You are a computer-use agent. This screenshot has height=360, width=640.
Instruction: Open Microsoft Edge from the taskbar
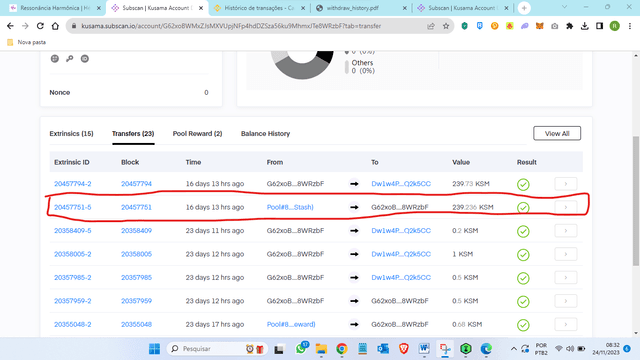[486, 349]
